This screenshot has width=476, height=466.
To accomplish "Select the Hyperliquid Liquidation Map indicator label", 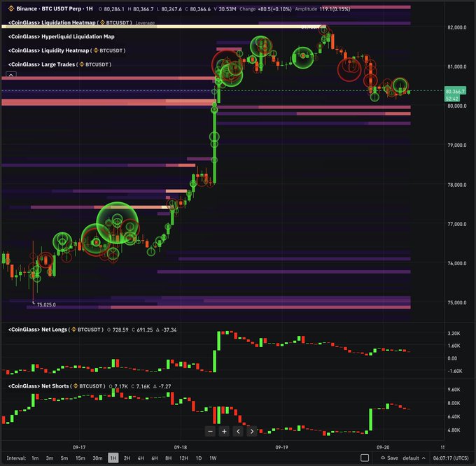I will 62,36.
